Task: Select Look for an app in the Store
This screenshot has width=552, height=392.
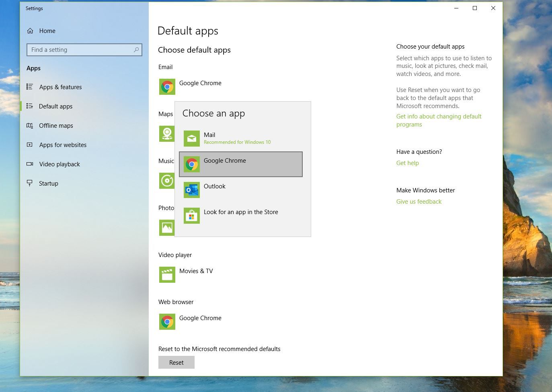Action: click(x=241, y=216)
